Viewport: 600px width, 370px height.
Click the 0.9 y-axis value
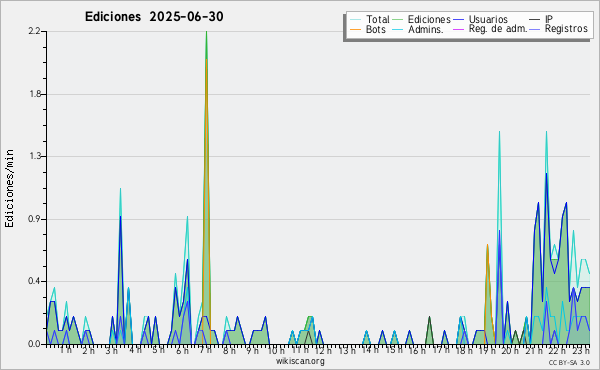(x=34, y=219)
